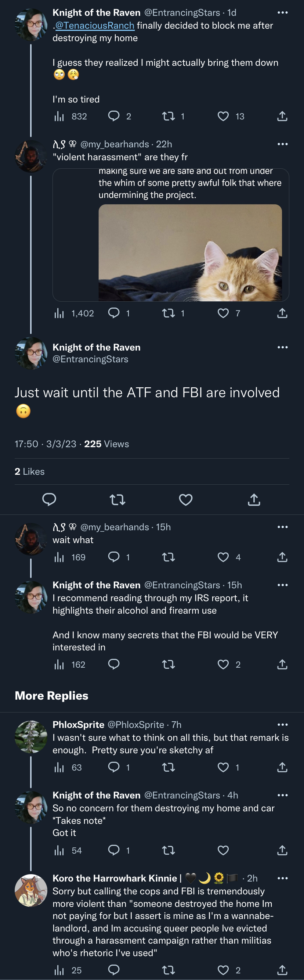Open the @my_bearhands profile from the 22h tweet
Viewport: 304px width, 980px height.
click(x=115, y=144)
